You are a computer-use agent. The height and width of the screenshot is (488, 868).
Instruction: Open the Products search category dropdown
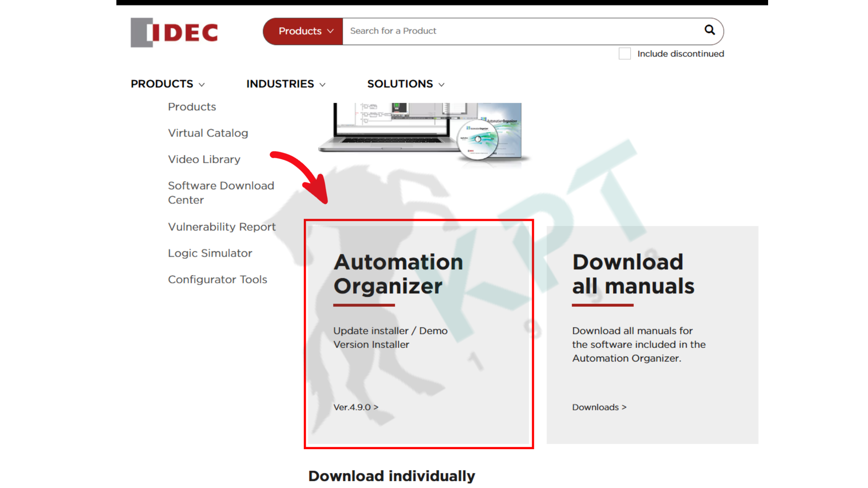(303, 31)
